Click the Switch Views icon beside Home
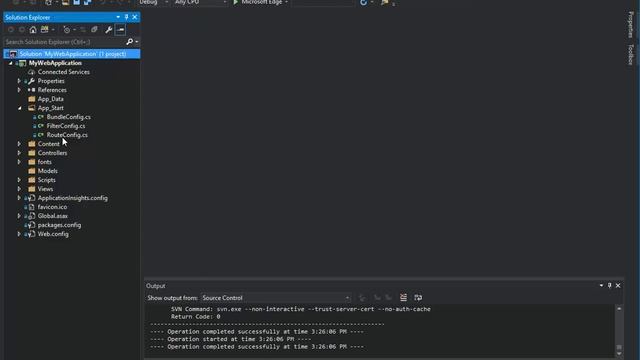The image size is (640, 360). 44,30
